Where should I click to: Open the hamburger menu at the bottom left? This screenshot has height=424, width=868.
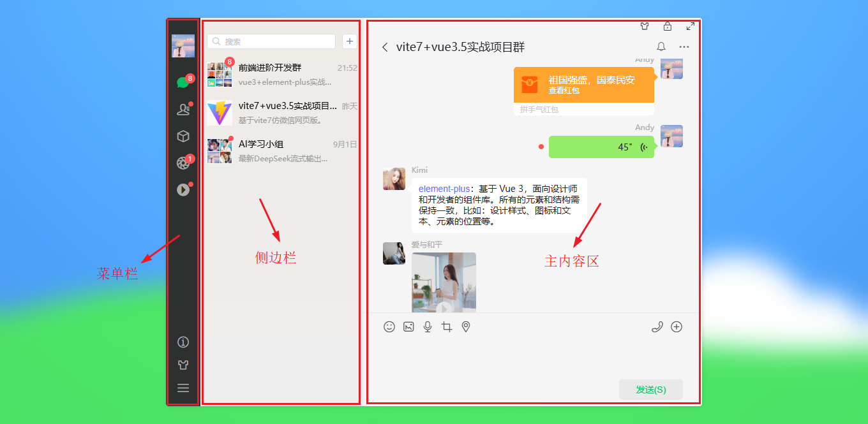pyautogui.click(x=183, y=388)
